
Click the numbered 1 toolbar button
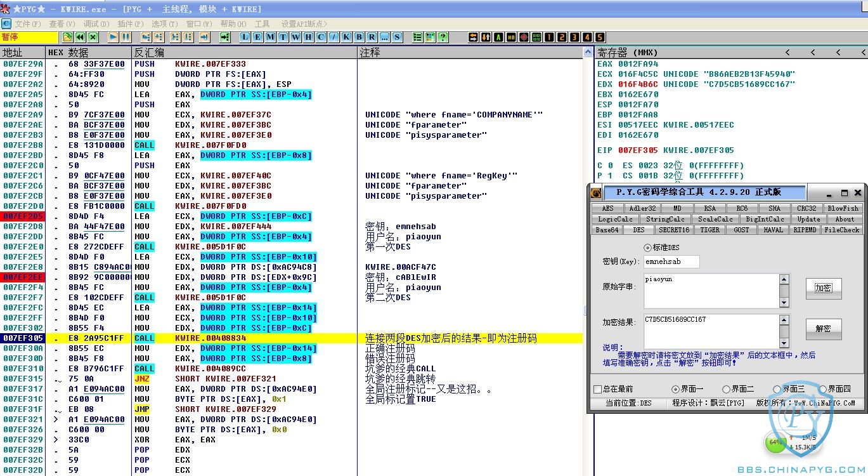549,37
